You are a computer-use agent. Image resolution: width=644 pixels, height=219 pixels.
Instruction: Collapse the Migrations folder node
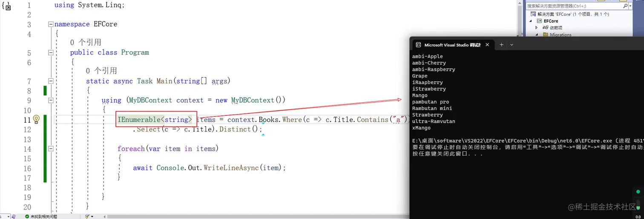pyautogui.click(x=536, y=35)
